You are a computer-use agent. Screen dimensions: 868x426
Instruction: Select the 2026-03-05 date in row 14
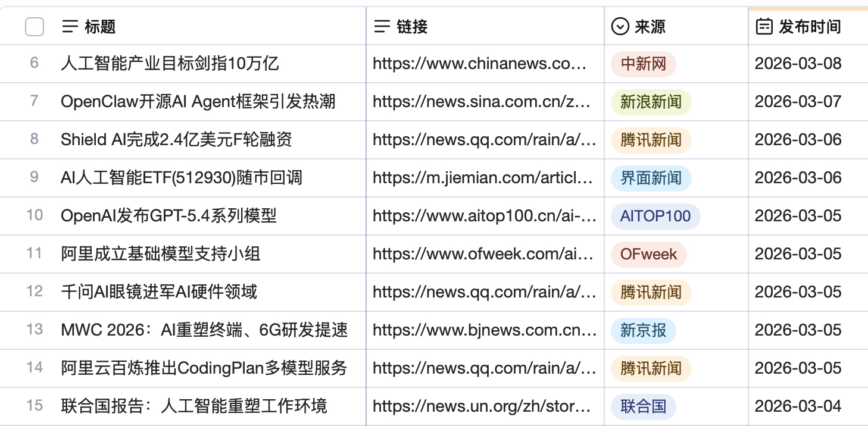point(798,368)
